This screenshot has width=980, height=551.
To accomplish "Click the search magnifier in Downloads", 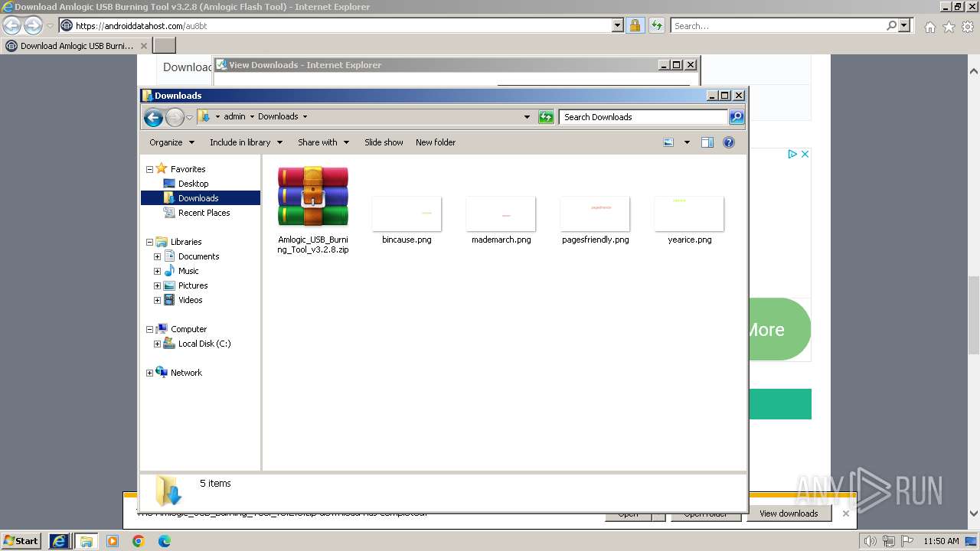I will (737, 117).
